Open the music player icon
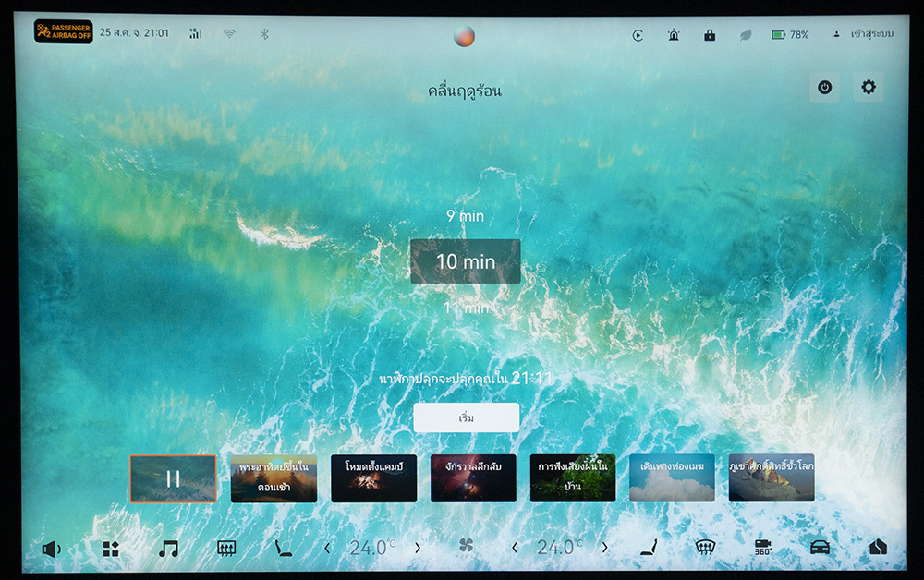This screenshot has width=924, height=580. click(x=168, y=549)
